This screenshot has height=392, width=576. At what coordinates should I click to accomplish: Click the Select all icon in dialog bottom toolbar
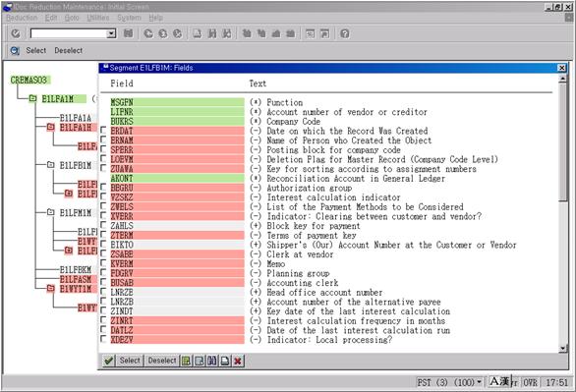(186, 362)
